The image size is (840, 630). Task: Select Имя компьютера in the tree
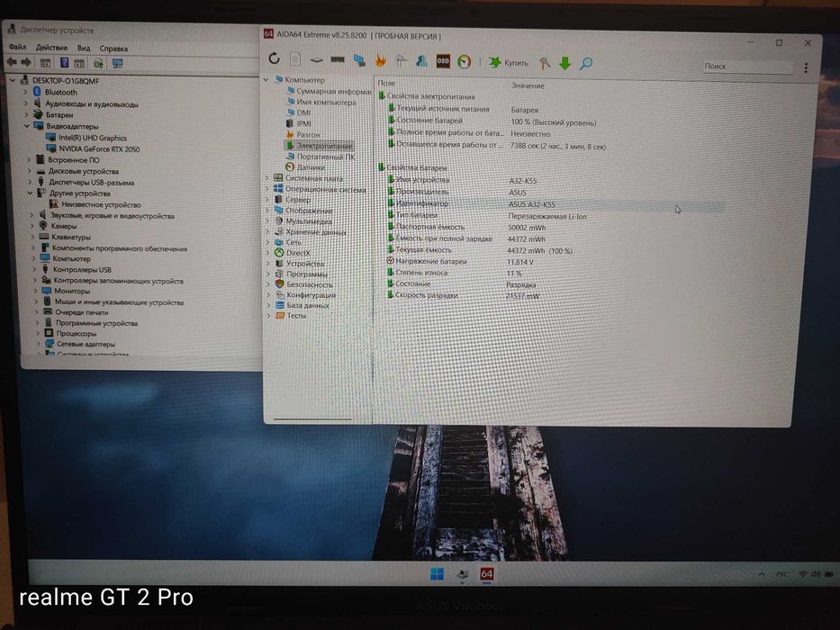tap(322, 102)
